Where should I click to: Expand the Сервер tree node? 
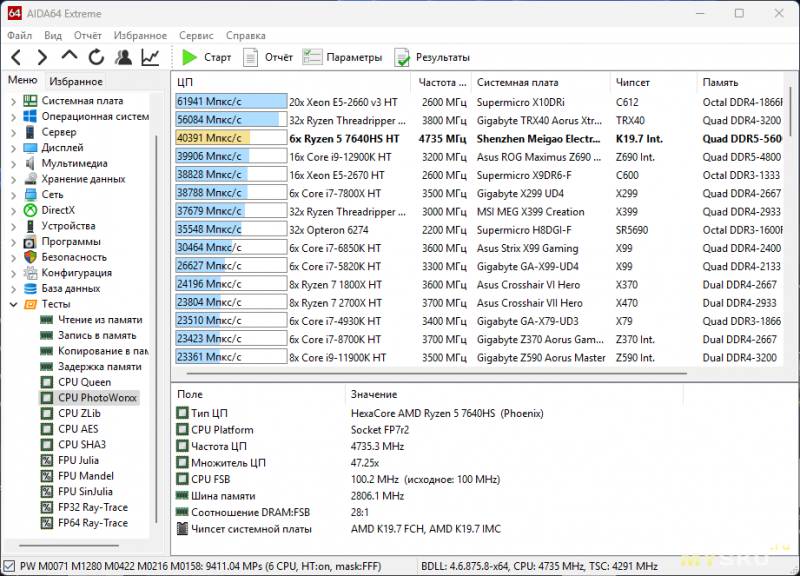tap(13, 133)
